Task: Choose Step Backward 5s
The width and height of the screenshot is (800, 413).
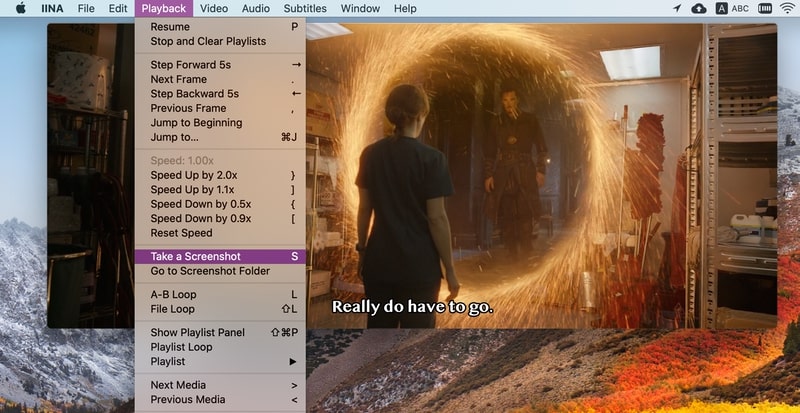Action: pyautogui.click(x=220, y=94)
